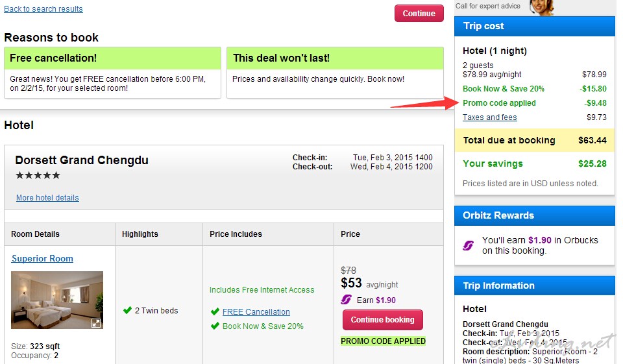The image size is (623, 364).
Task: Click the PROMO CODE APPLIED green label
Action: [x=383, y=341]
